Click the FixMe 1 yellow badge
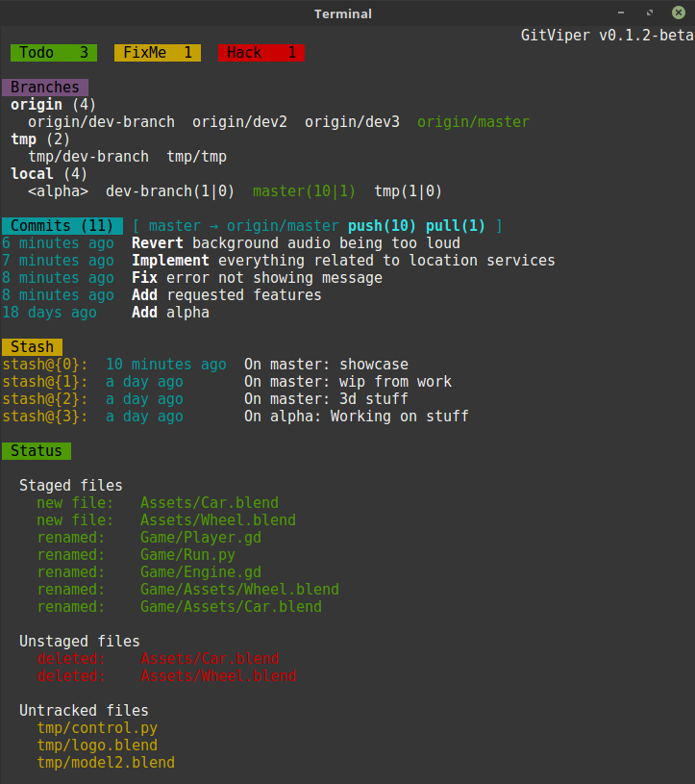 tap(157, 53)
